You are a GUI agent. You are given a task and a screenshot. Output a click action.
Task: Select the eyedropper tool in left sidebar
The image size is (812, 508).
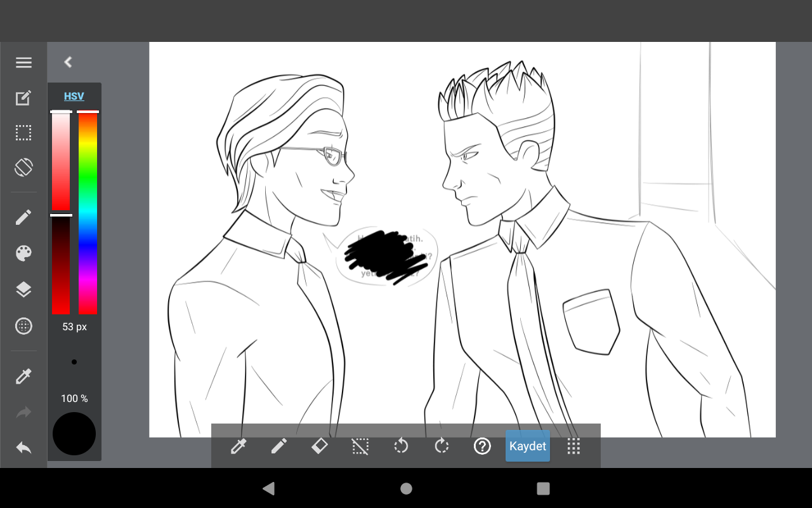click(x=23, y=377)
